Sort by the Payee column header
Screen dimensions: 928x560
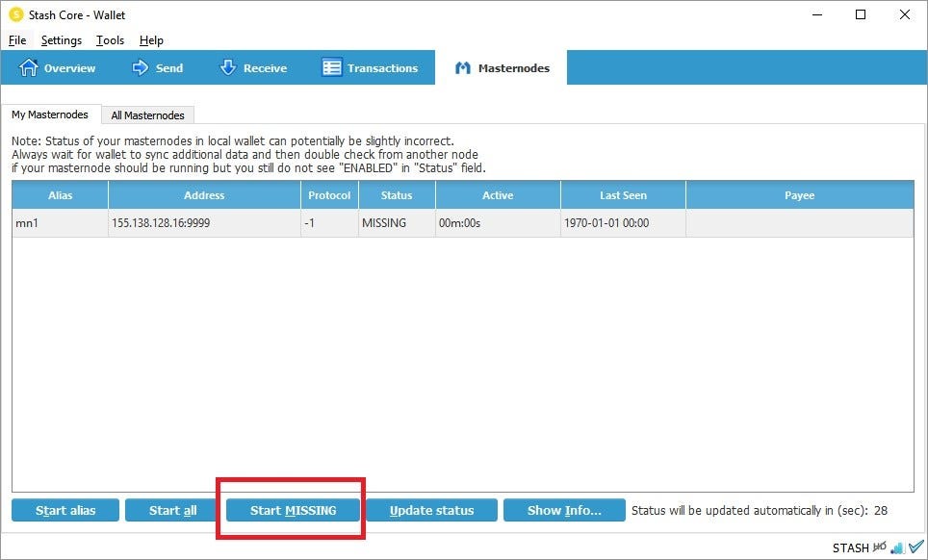click(800, 195)
